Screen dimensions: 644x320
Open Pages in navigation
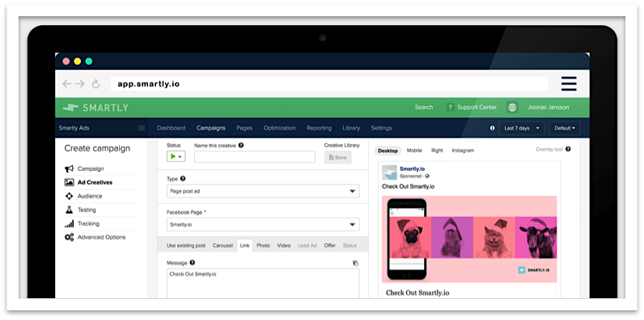[x=244, y=128]
